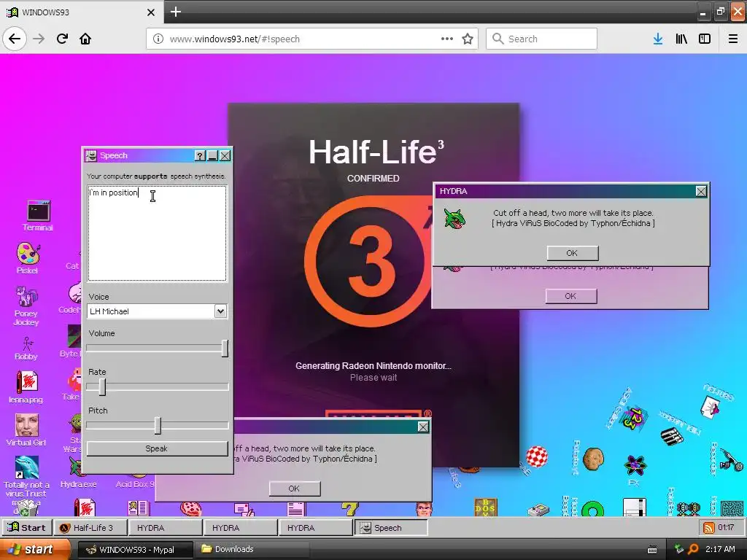The height and width of the screenshot is (560, 747).
Task: Click the XP start button
Action: coord(35,550)
